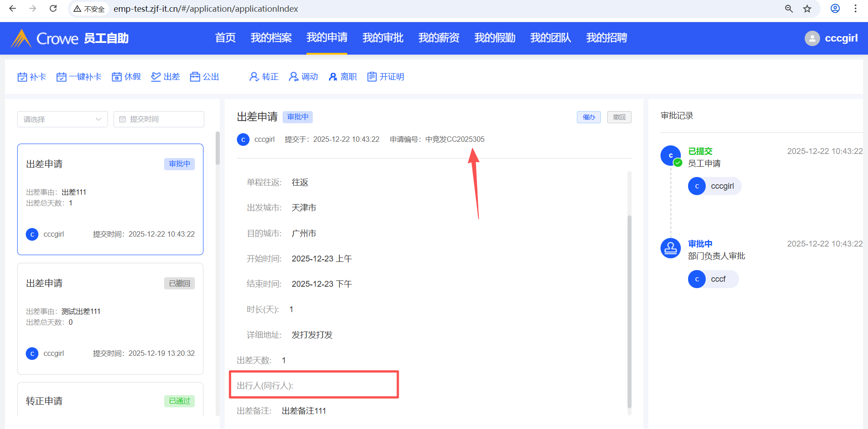Viewport: 868px width, 429px height.
Task: Start a 开证明 certificate request
Action: click(386, 77)
